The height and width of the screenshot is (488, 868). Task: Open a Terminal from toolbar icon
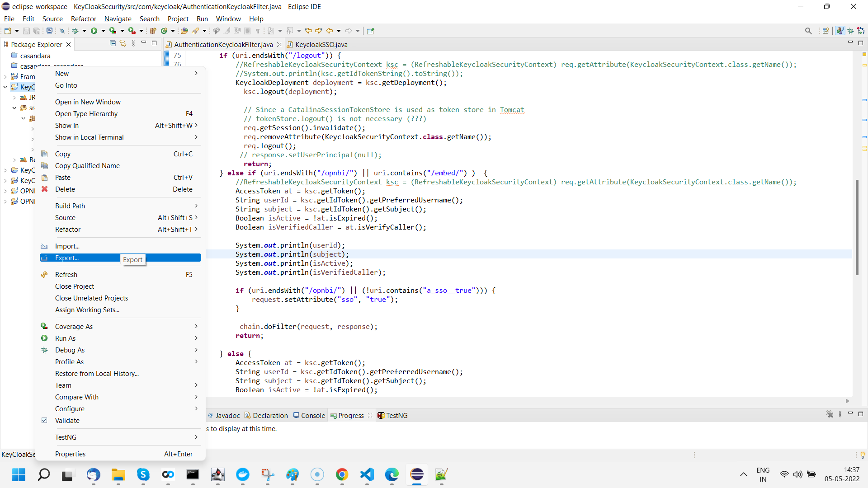tap(50, 31)
